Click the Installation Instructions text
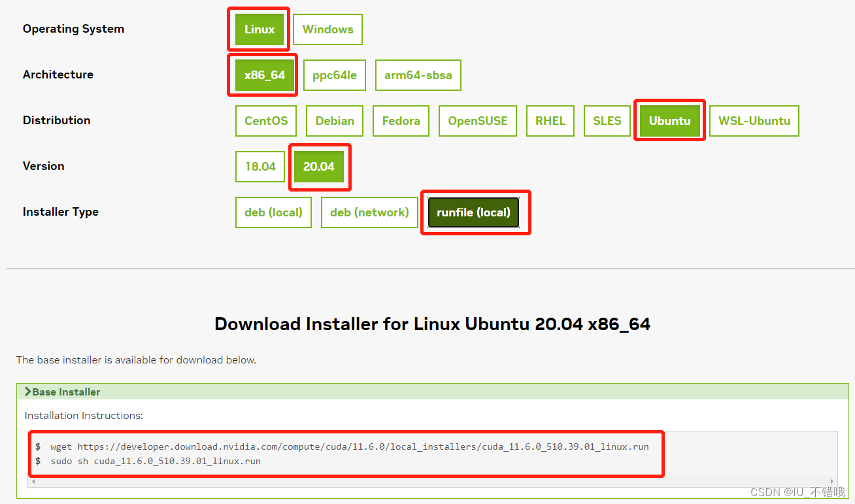This screenshot has height=504, width=855. pos(84,416)
